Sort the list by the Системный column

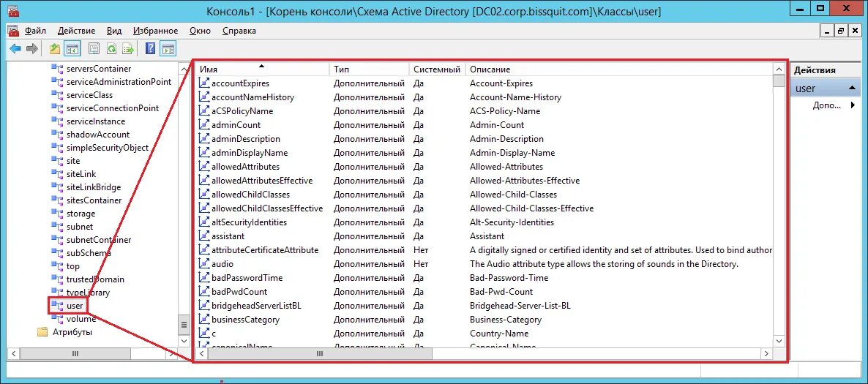pos(437,69)
